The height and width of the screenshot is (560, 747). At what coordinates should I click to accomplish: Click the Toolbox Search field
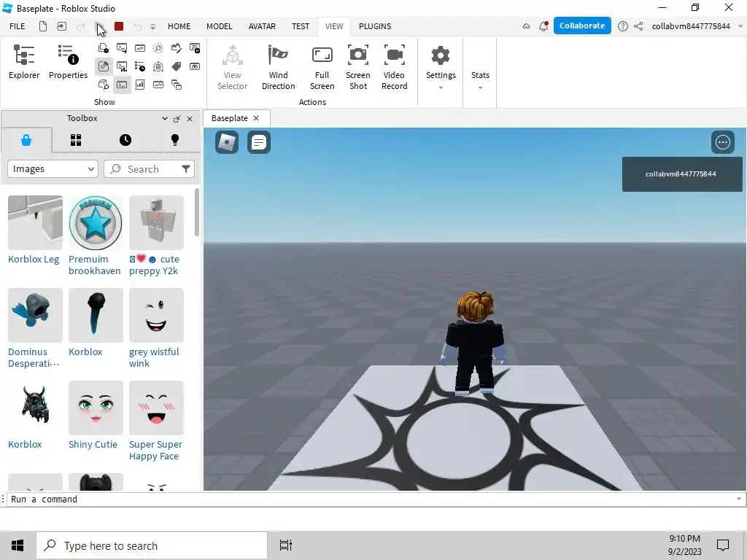click(x=149, y=168)
